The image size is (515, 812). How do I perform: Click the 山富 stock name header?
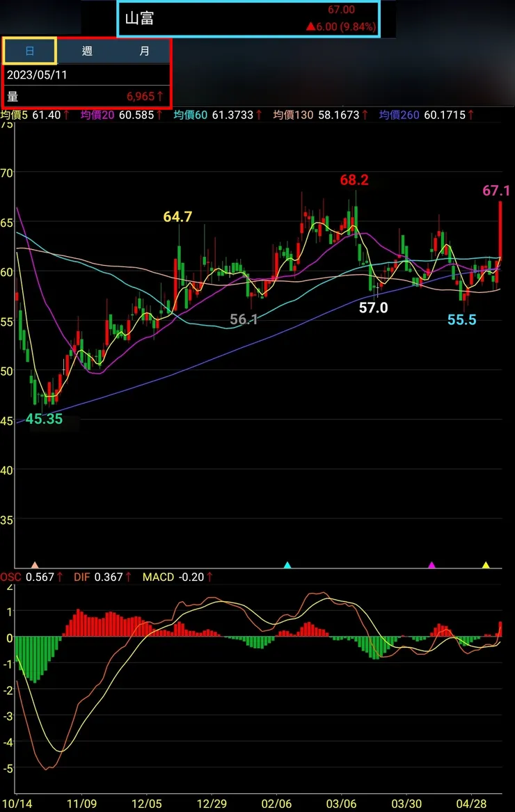pyautogui.click(x=140, y=19)
